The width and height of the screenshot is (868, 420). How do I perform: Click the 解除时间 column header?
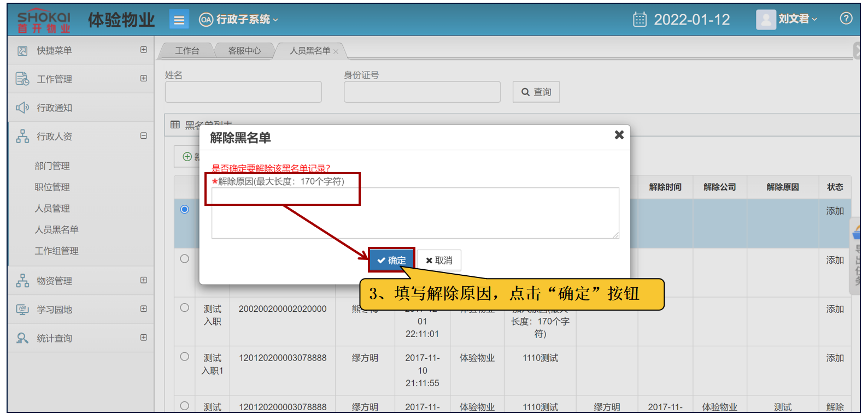(x=665, y=187)
